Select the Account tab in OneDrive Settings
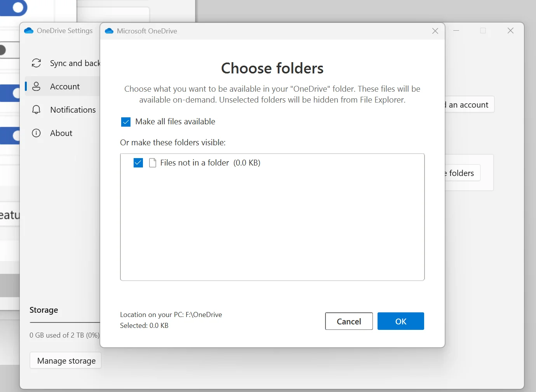Image resolution: width=536 pixels, height=392 pixels. pyautogui.click(x=63, y=86)
